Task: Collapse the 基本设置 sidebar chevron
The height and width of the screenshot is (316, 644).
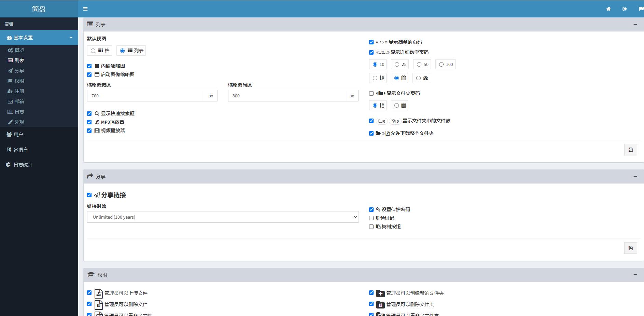Action: (71, 38)
